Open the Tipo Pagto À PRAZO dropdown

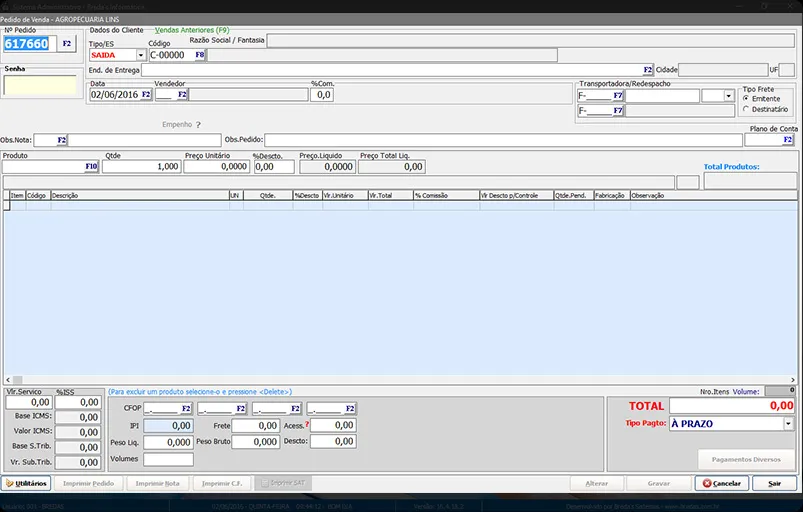788,423
